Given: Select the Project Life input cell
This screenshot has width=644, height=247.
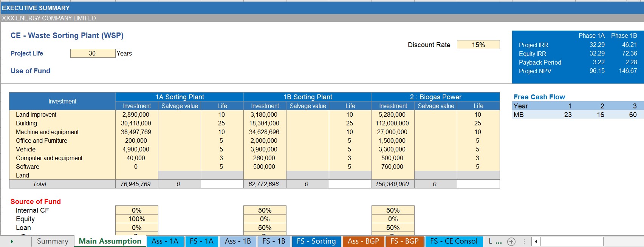Looking at the screenshot, I should (93, 53).
